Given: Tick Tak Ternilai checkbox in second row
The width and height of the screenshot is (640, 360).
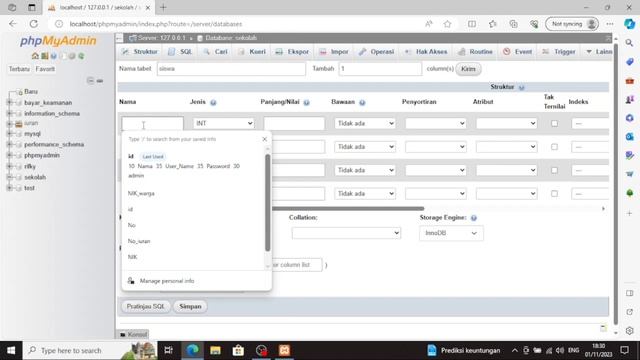Looking at the screenshot, I should pyautogui.click(x=554, y=147).
